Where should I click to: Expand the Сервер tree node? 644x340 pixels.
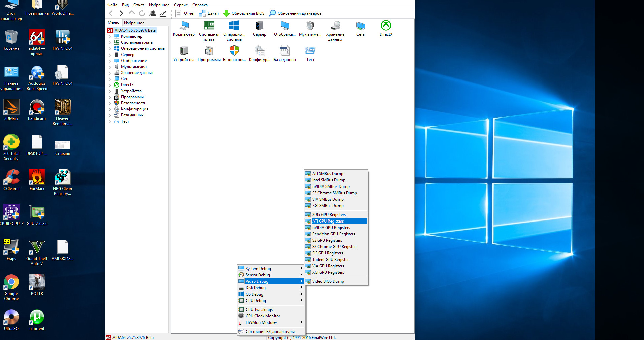pyautogui.click(x=110, y=55)
